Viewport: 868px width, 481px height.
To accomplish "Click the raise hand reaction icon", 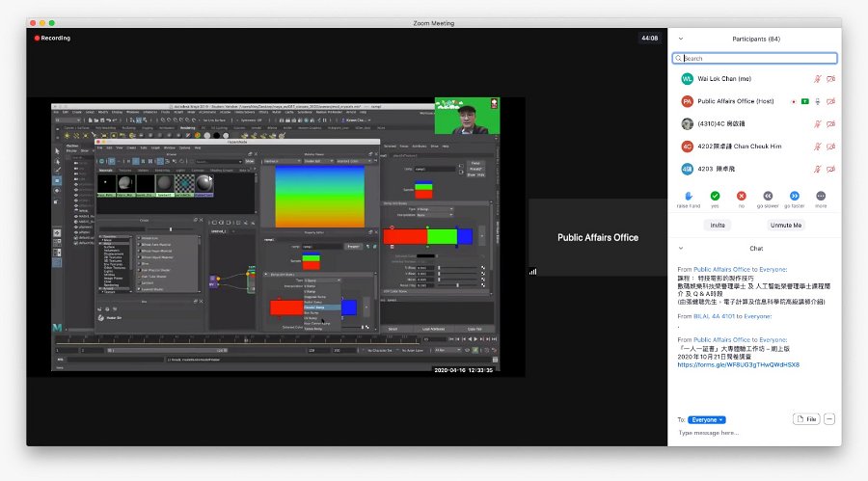I will (688, 196).
